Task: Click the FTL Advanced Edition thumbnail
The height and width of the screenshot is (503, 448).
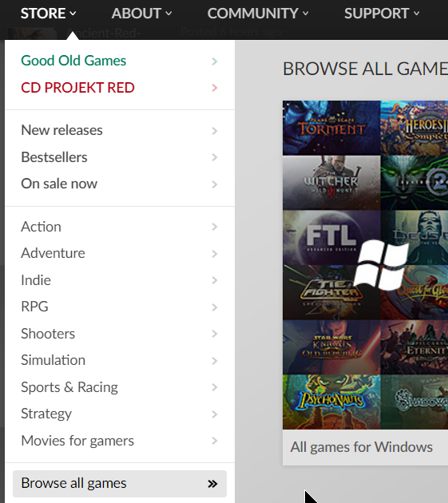Action: 331,238
